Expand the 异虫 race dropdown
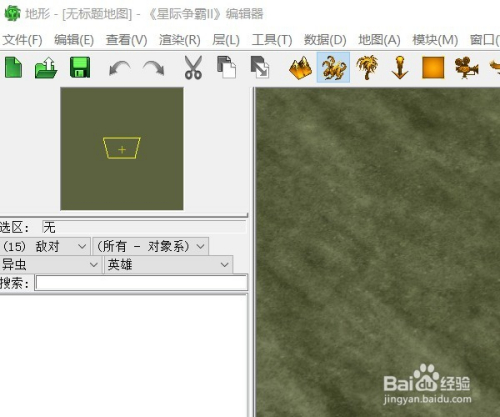Screen dimensions: 500x417 pos(50,265)
